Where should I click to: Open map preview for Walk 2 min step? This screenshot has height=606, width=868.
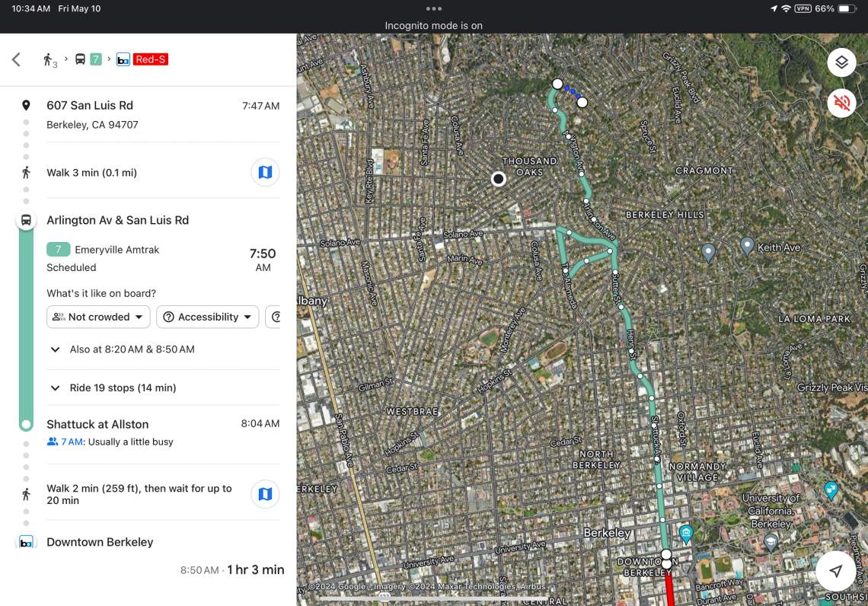point(265,493)
